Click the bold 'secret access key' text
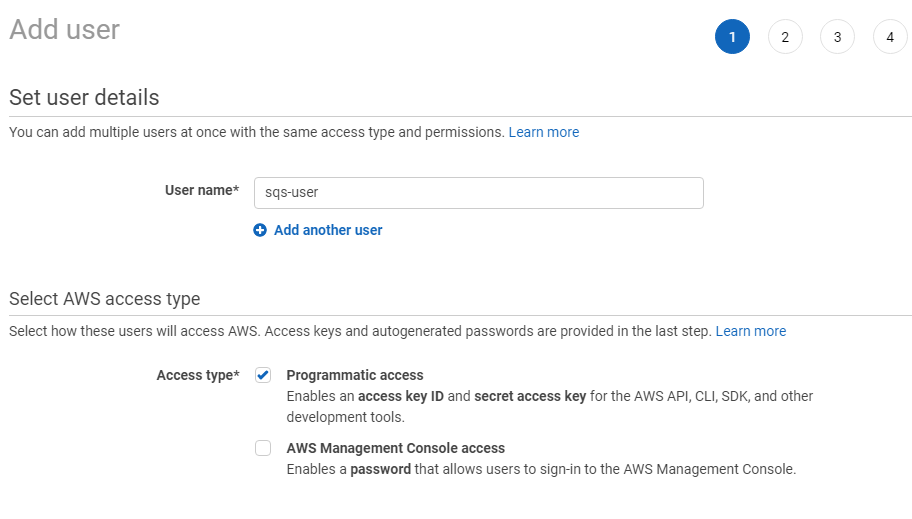Image resolution: width=912 pixels, height=519 pixels. tap(530, 396)
